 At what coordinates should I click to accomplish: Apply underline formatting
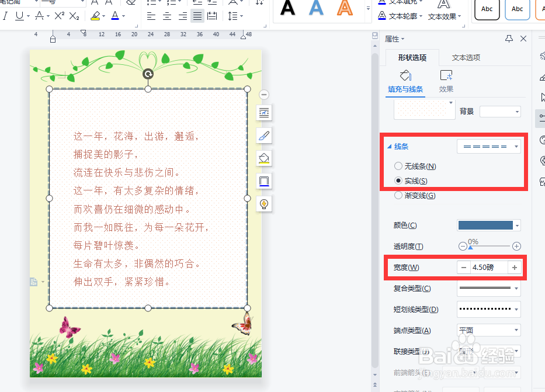19,16
